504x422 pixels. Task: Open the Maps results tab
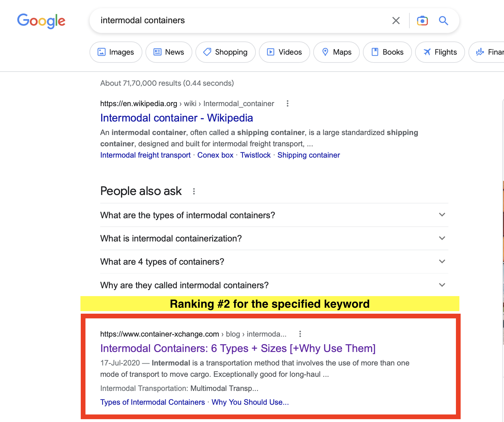336,52
